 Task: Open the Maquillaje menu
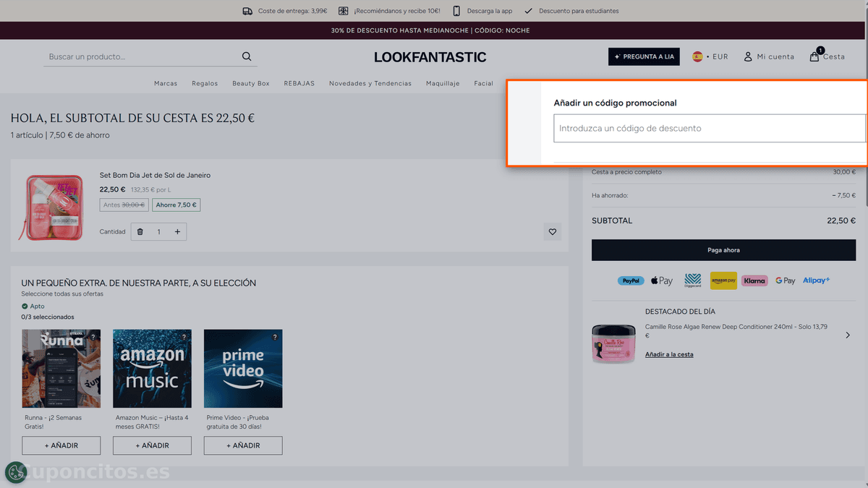click(x=443, y=83)
